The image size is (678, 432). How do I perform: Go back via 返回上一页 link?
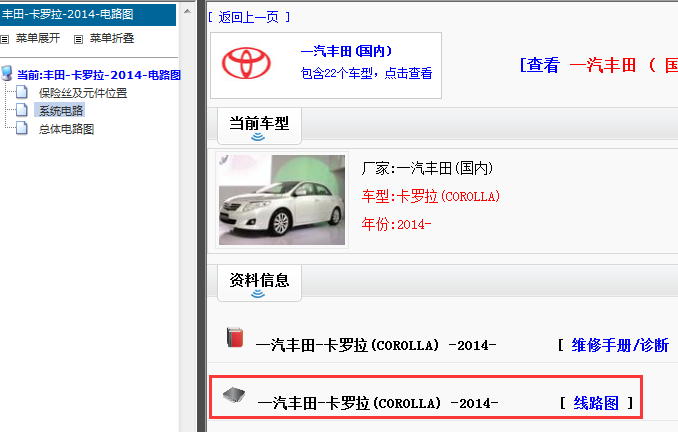pos(249,17)
